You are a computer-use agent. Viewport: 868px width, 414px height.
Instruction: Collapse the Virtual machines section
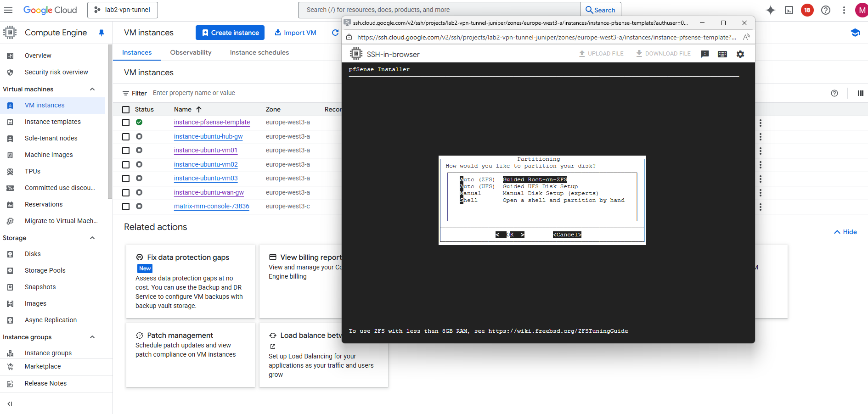(92, 89)
